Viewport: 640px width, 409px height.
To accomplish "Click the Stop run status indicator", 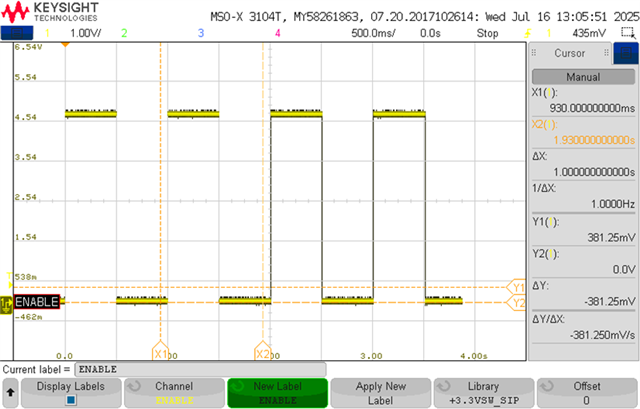I will pyautogui.click(x=487, y=33).
